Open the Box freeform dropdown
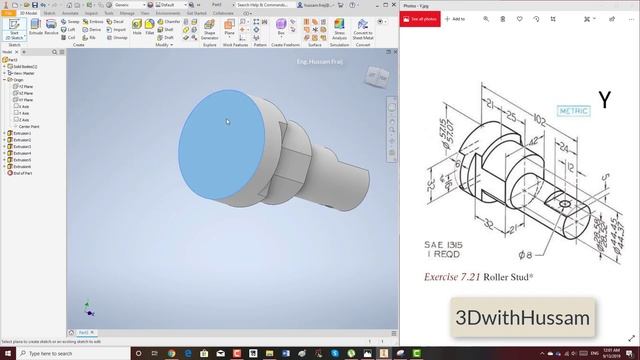The height and width of the screenshot is (360, 640). tap(281, 37)
